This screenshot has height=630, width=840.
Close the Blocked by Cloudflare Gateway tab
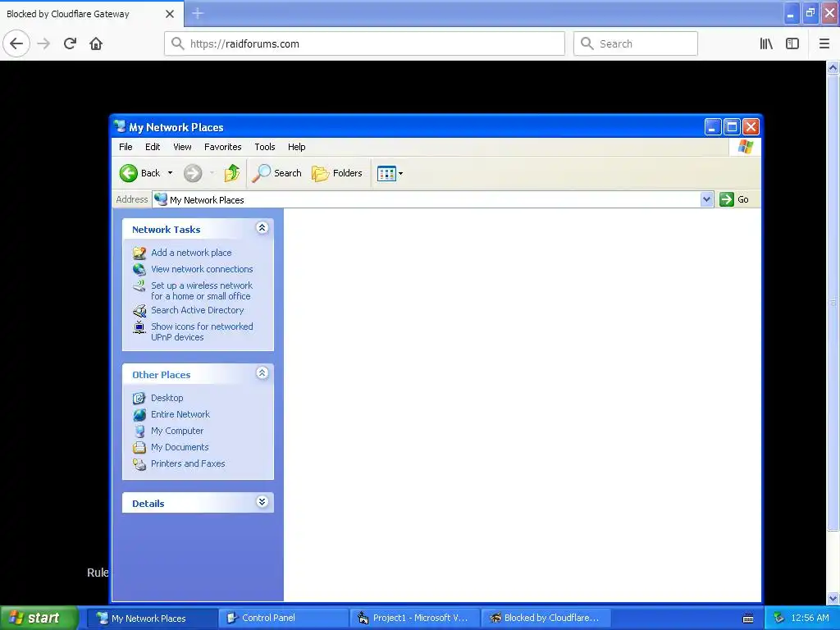click(x=170, y=14)
